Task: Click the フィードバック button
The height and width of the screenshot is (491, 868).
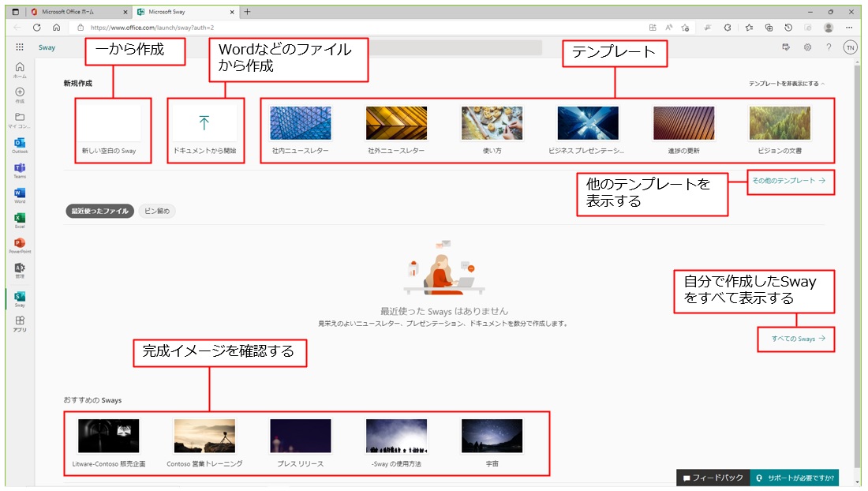Action: tap(713, 478)
